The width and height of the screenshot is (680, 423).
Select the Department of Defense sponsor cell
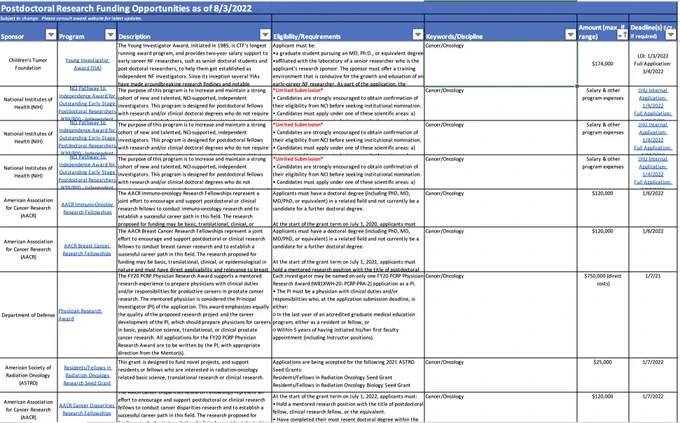click(29, 315)
